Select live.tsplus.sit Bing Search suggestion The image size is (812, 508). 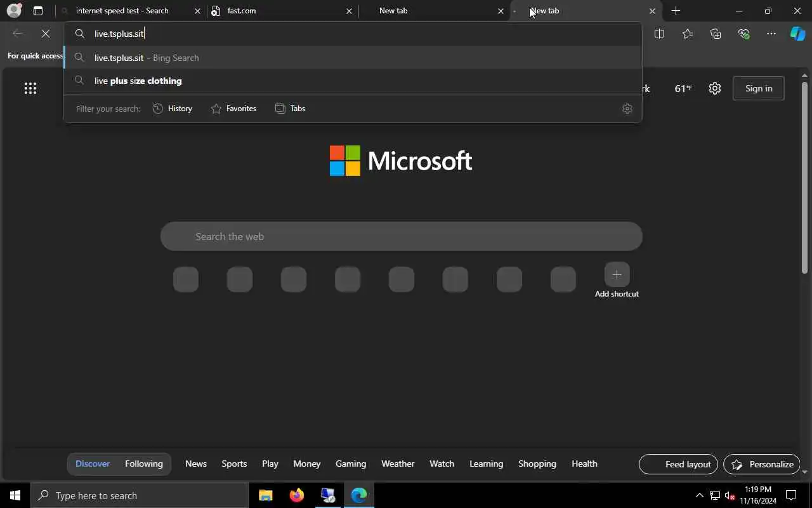click(x=353, y=58)
